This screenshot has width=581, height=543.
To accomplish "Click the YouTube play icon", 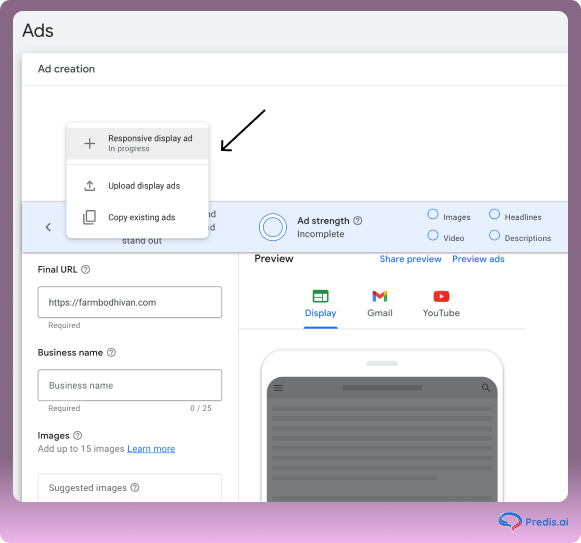I will point(441,296).
